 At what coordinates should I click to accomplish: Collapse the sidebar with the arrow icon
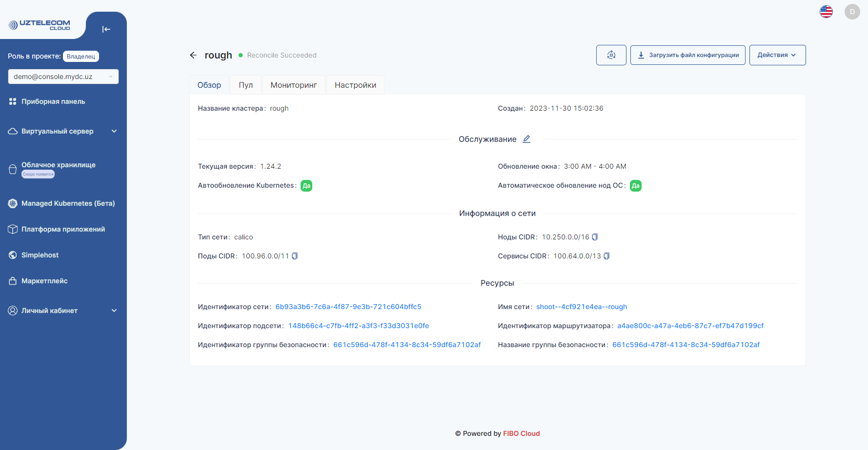[x=106, y=29]
